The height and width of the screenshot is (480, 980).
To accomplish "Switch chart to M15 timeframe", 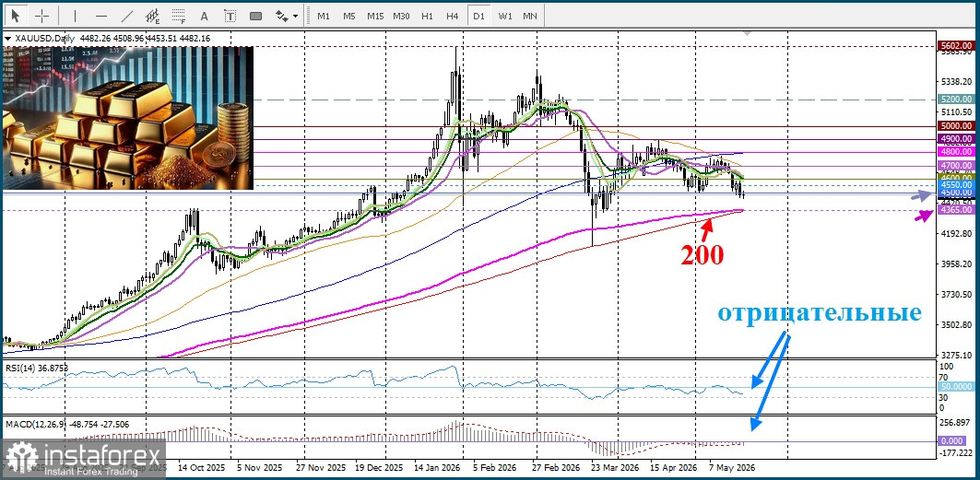I will pos(375,16).
